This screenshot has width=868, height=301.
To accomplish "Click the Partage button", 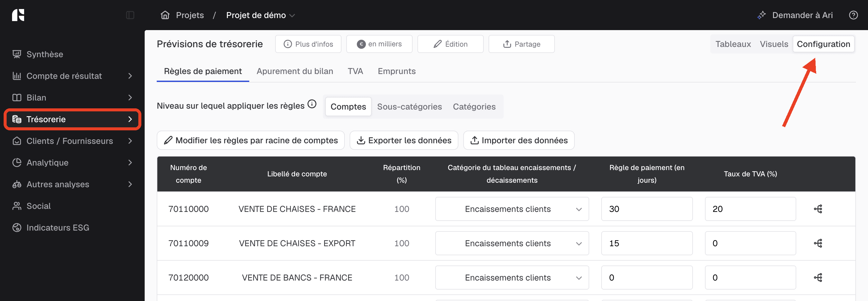I will 521,44.
